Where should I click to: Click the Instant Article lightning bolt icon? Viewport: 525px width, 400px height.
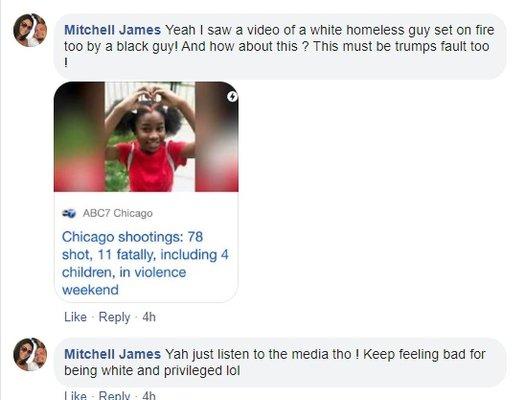point(232,96)
